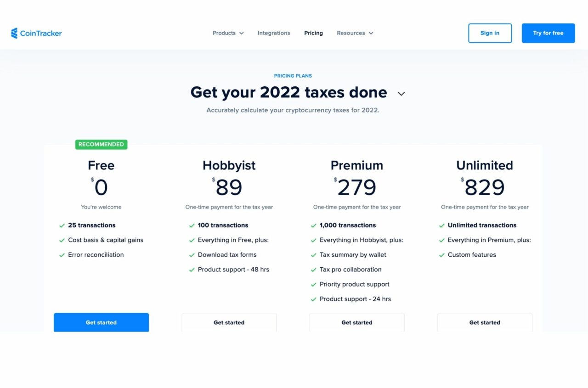Click the checkmark beside Tax pro collaboration
588x388 pixels.
314,270
